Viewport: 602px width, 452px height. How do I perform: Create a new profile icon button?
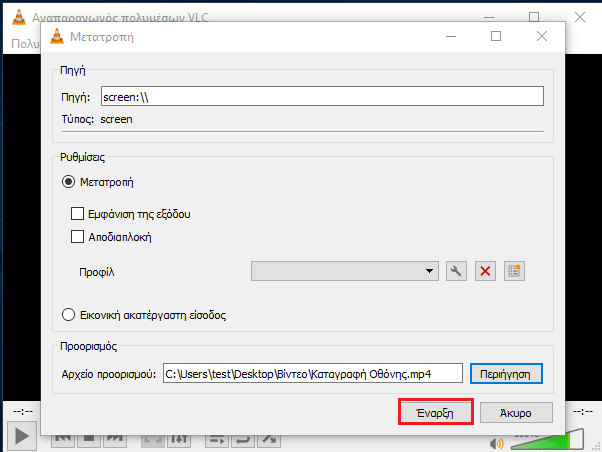[514, 271]
